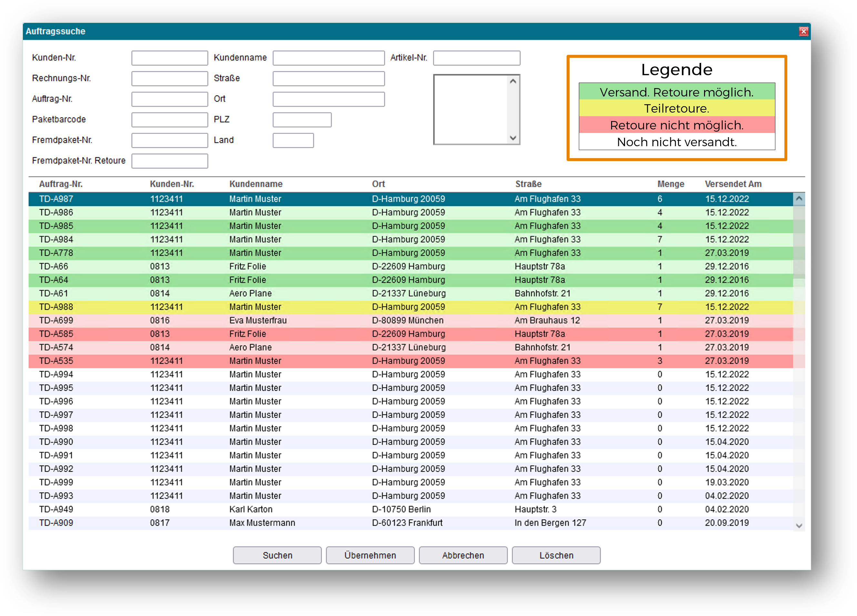
Task: Click the results table scrollbar thumb
Action: pos(799,242)
